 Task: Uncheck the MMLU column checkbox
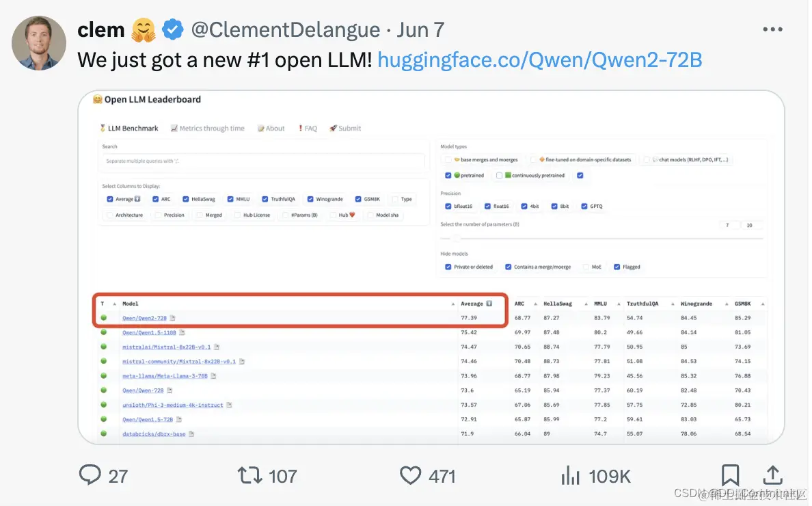click(x=230, y=199)
